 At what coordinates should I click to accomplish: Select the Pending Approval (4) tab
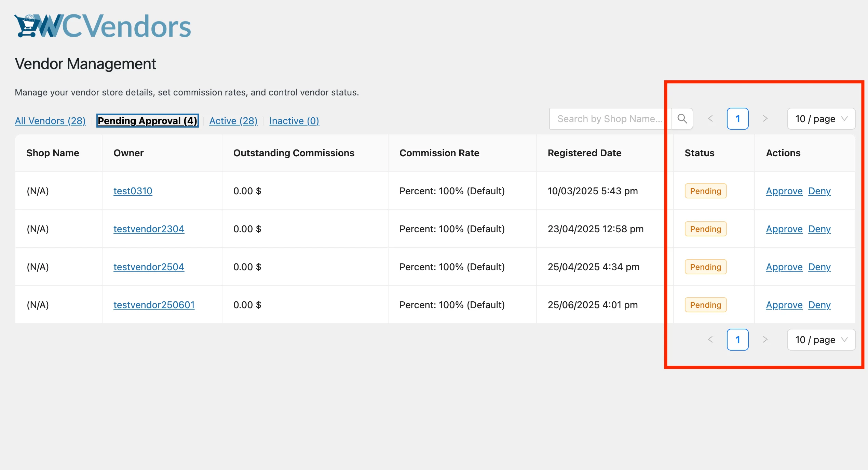pos(147,121)
